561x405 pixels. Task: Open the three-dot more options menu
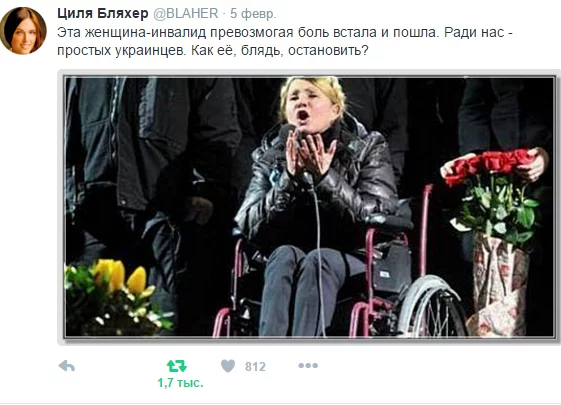tap(308, 366)
